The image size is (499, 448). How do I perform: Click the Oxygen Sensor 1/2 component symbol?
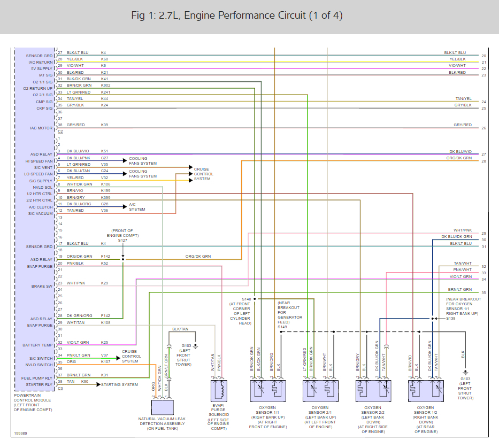[x=426, y=391]
